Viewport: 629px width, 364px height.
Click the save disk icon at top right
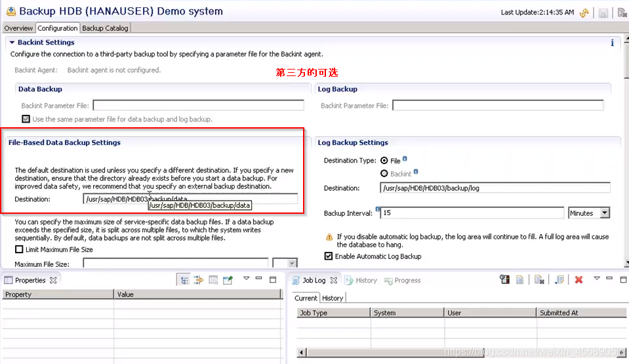pyautogui.click(x=603, y=13)
